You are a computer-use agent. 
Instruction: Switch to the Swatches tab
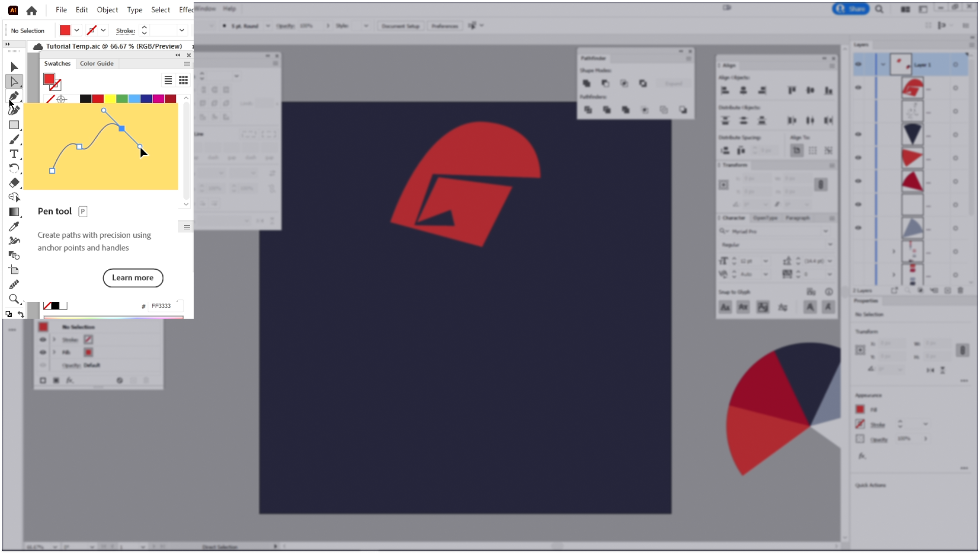pos(57,64)
